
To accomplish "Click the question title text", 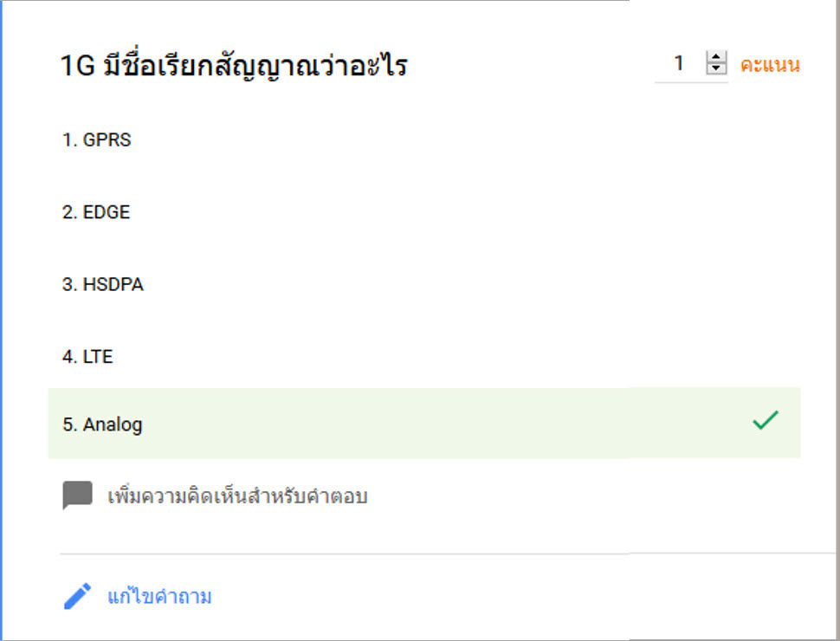I will coord(236,64).
